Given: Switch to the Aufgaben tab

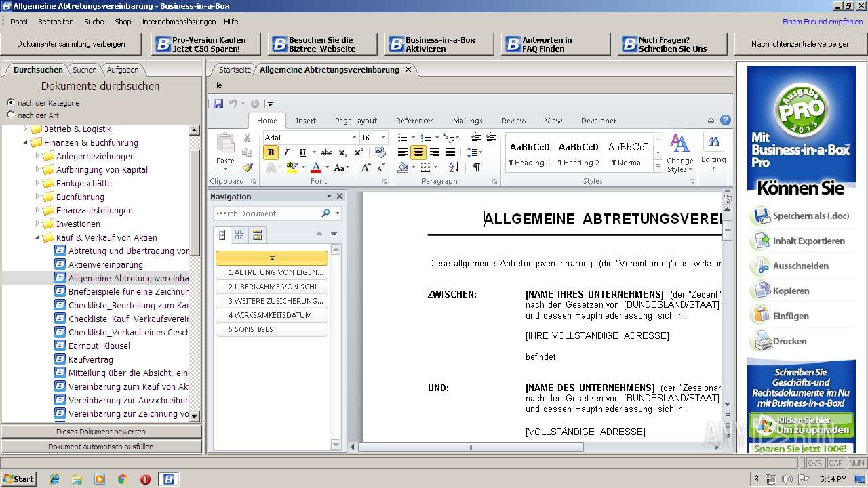Looking at the screenshot, I should click(123, 70).
